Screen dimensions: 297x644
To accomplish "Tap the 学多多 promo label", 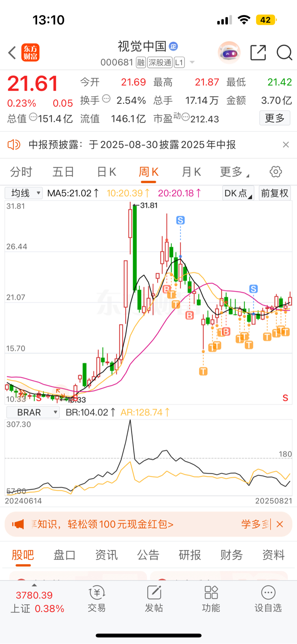I will coord(255,524).
